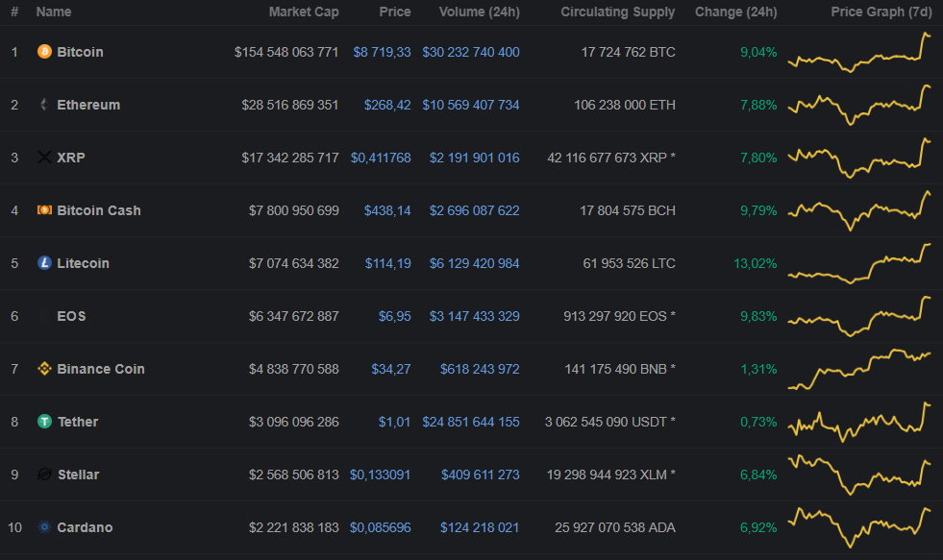Click the Tether logo icon

(44, 422)
